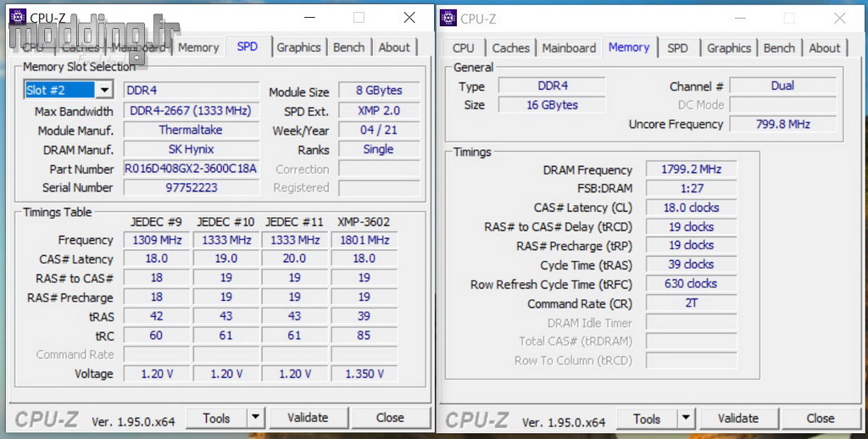This screenshot has width=868, height=439.
Task: Click Part Number field R016D408GX2-3600C18A
Action: 191,169
